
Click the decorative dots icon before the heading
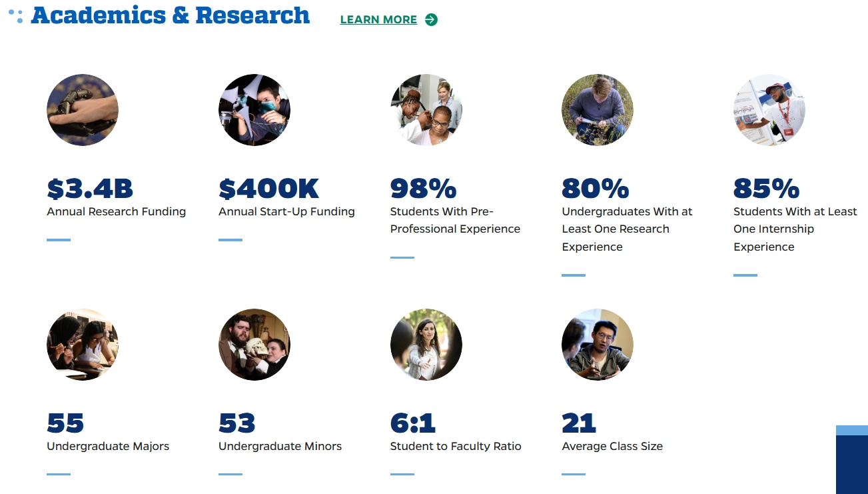click(x=16, y=16)
